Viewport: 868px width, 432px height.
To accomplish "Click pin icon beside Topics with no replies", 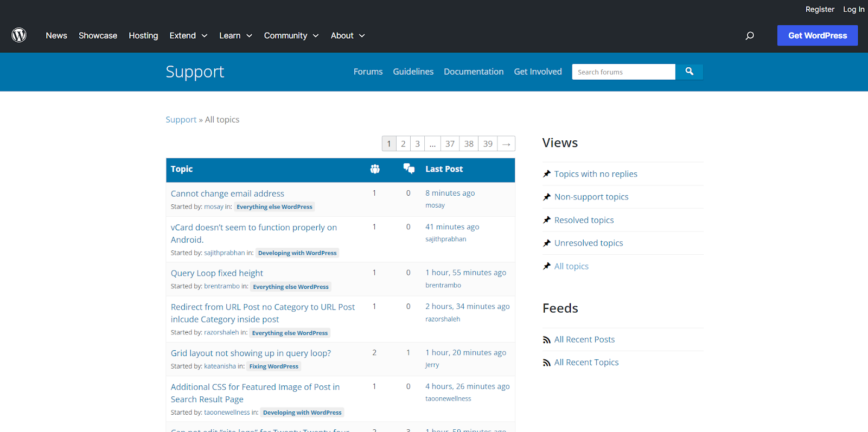I will pyautogui.click(x=547, y=174).
